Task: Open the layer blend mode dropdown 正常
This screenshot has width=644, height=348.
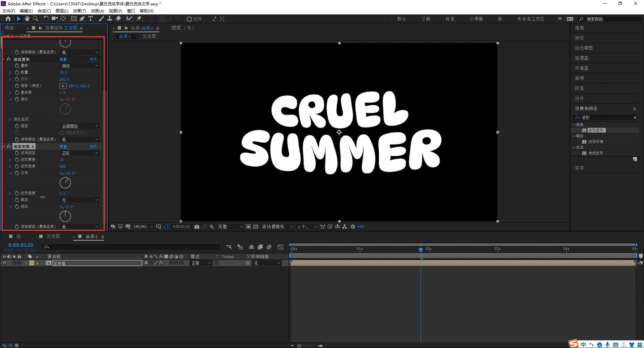Action: pyautogui.click(x=201, y=263)
